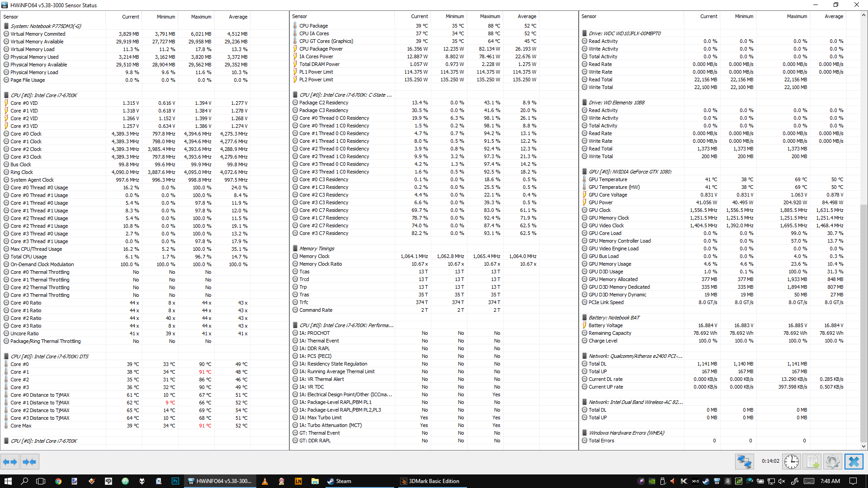868x488 pixels.
Task: Open VLC media player taskbar icon
Action: (x=265, y=481)
